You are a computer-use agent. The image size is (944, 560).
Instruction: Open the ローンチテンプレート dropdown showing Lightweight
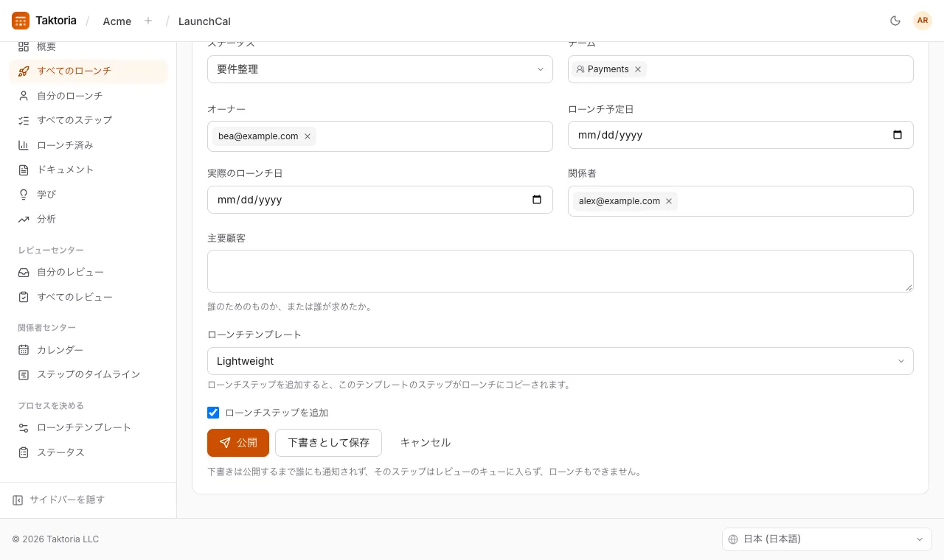(x=560, y=361)
